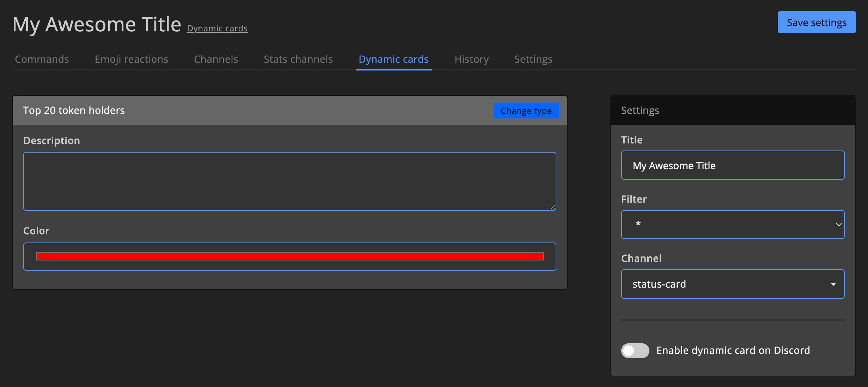Screen dimensions: 868x387
Task: Click the Channel dropdown arrow icon
Action: (x=833, y=284)
